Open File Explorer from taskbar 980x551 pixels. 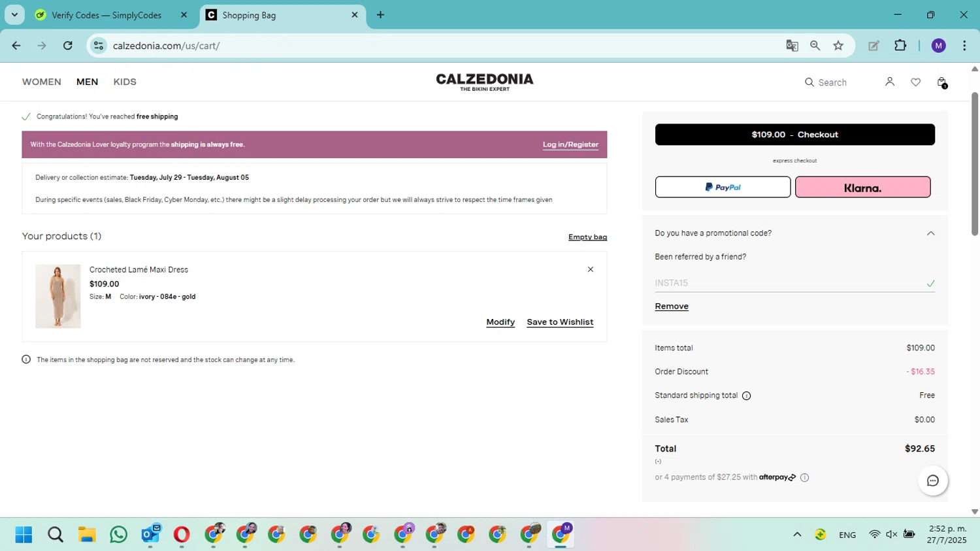[87, 535]
